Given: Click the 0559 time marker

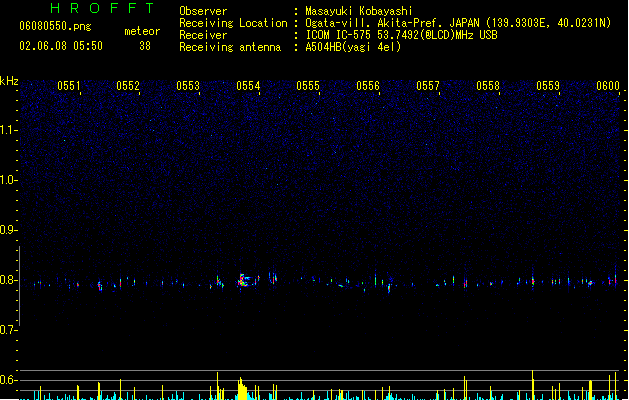Looking at the screenshot, I should point(548,86).
